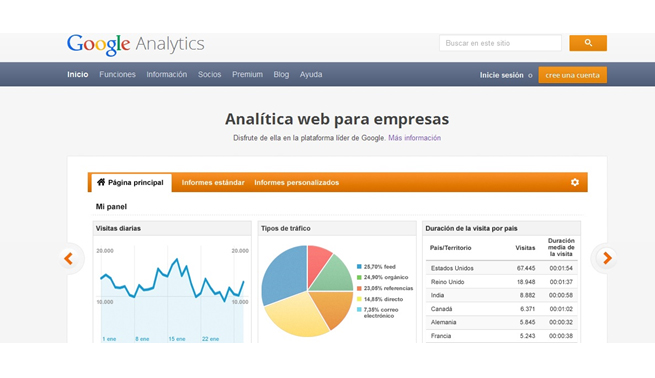Click green '24,90% orgánico' legend swatch
Image resolution: width=655 pixels, height=378 pixels.
[x=359, y=277]
